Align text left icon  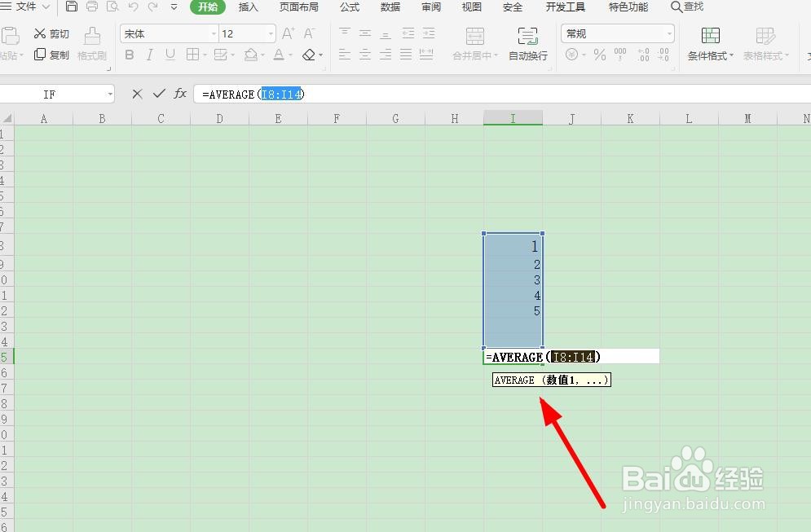click(x=345, y=55)
